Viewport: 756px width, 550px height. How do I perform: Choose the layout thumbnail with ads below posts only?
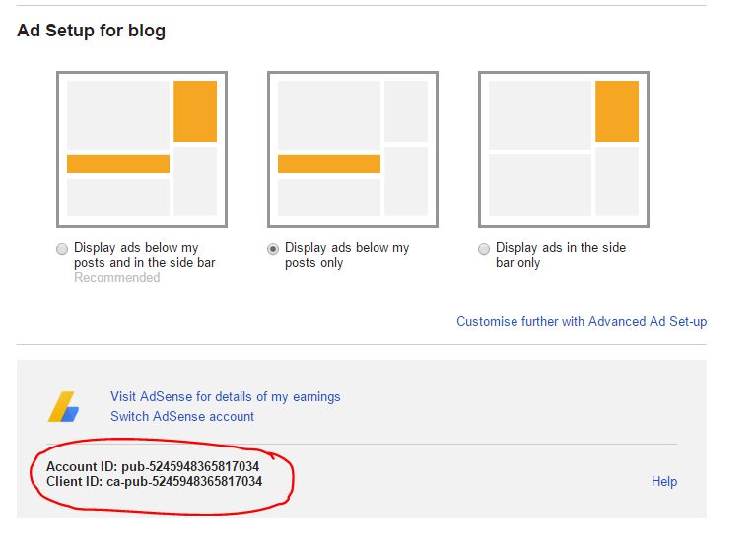[x=353, y=149]
